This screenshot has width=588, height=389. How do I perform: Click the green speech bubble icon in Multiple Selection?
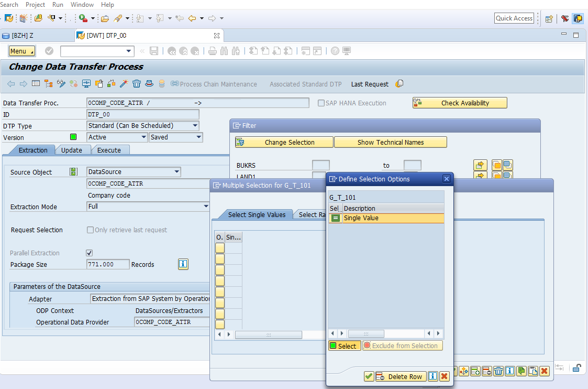click(x=522, y=371)
